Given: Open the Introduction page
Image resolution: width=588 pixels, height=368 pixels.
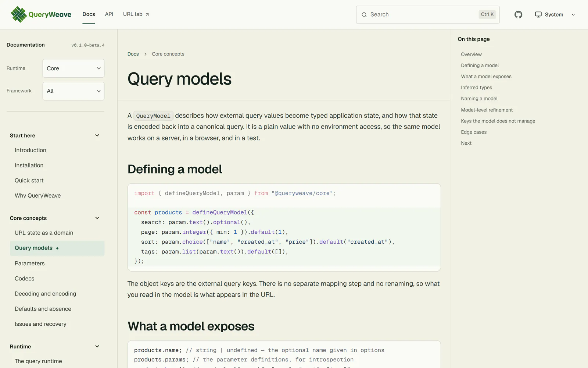Looking at the screenshot, I should [31, 150].
